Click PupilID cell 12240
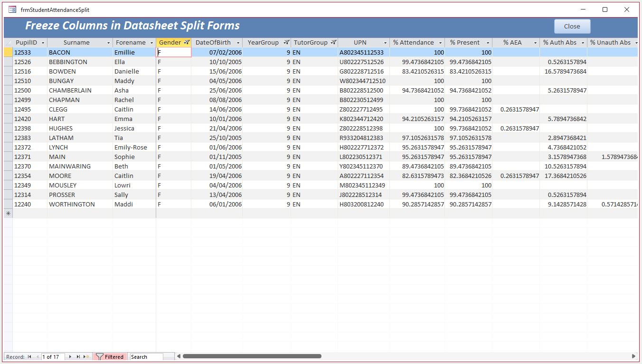 pyautogui.click(x=30, y=204)
